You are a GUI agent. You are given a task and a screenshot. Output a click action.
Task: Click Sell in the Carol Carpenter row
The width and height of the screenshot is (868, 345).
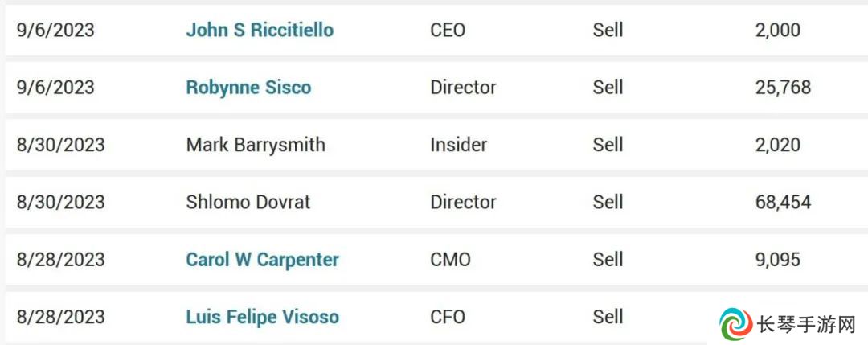point(608,260)
